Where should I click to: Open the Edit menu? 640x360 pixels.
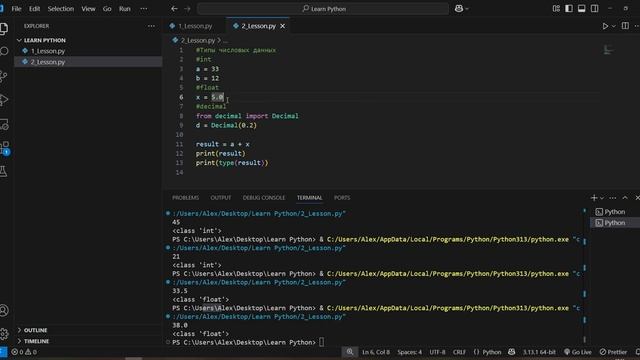click(34, 9)
